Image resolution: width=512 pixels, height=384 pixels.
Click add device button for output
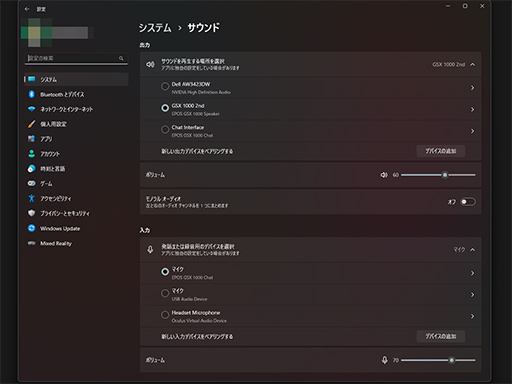441,151
